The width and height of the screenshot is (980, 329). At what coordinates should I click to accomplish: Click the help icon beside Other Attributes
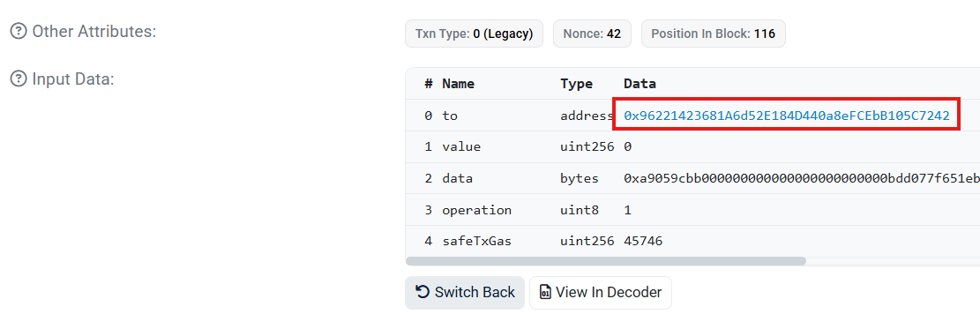pyautogui.click(x=19, y=31)
